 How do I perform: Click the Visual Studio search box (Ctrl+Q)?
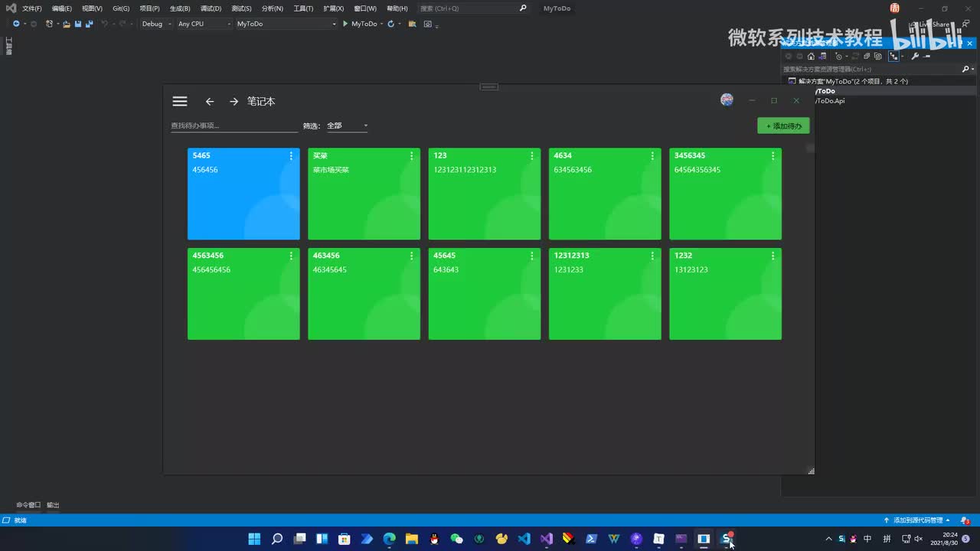tap(474, 8)
